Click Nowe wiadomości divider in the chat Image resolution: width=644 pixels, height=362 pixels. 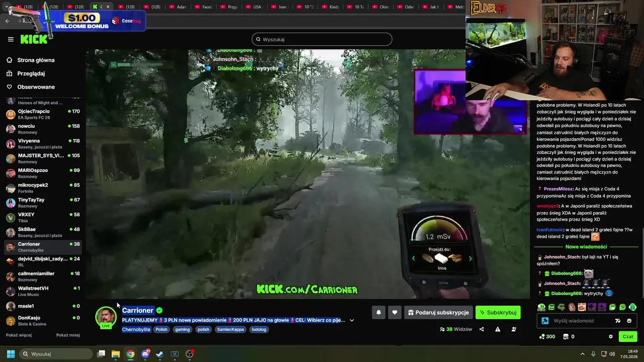click(x=586, y=247)
